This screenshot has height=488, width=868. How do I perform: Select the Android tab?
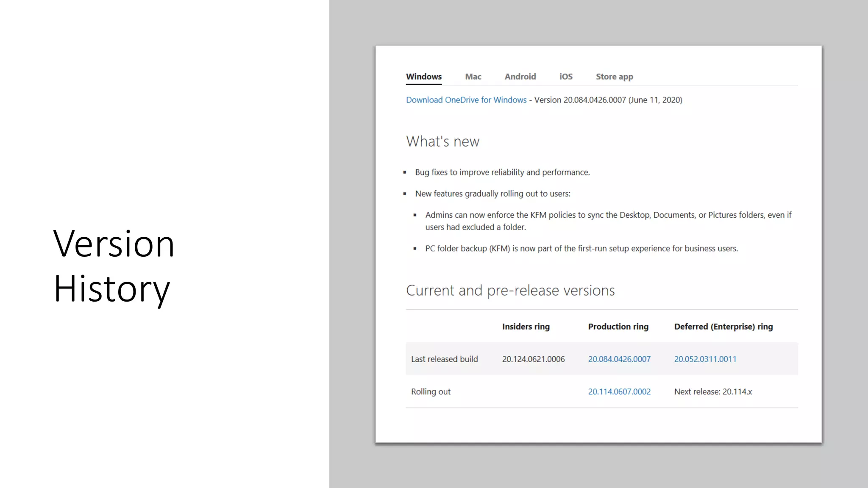coord(520,77)
